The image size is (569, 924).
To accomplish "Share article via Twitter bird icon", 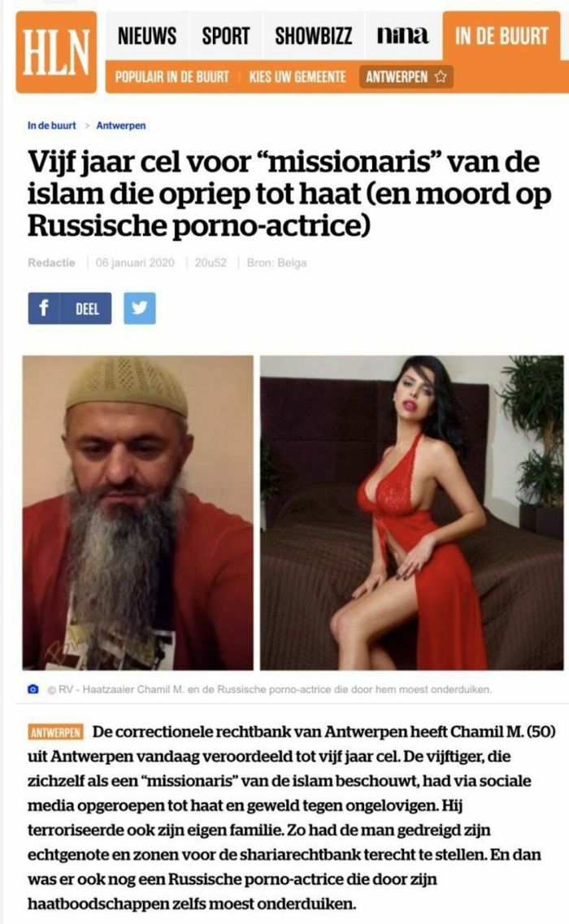I will (140, 308).
